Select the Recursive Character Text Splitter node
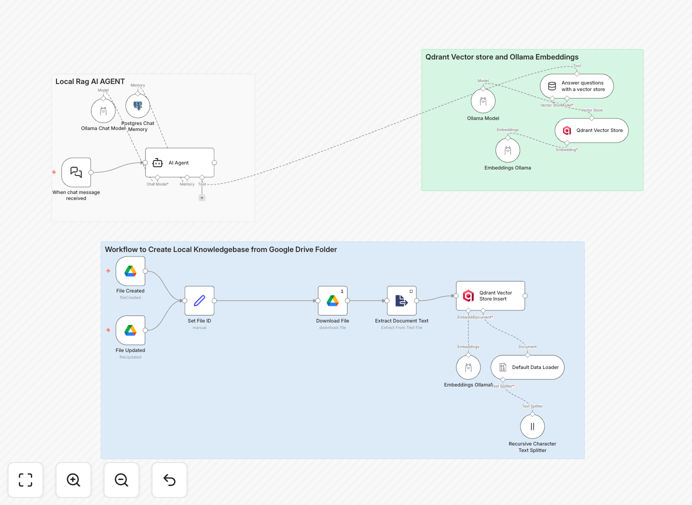This screenshot has height=505, width=692. [x=532, y=426]
